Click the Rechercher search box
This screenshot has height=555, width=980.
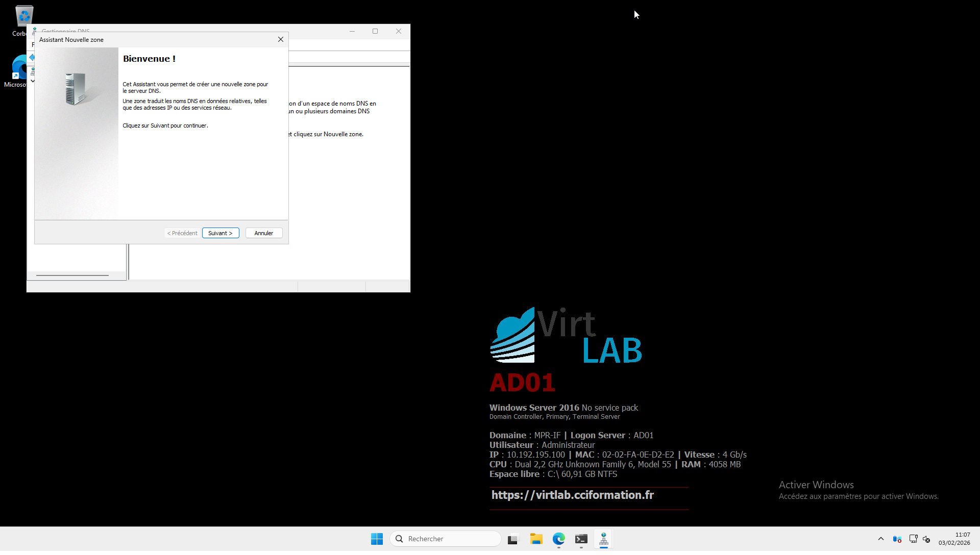coord(446,539)
